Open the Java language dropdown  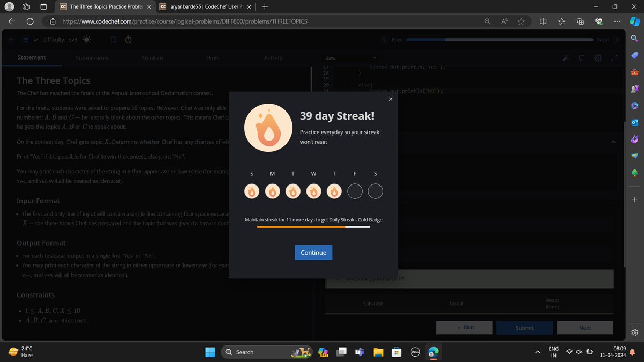click(351, 58)
